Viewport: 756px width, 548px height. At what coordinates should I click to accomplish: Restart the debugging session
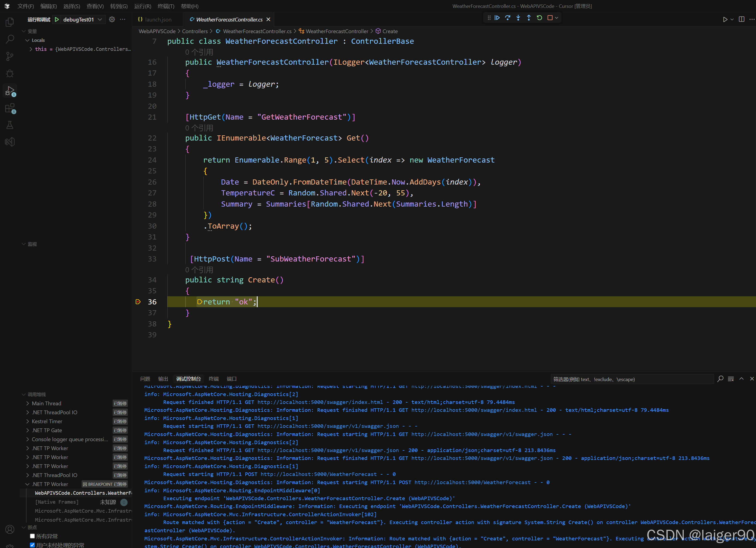click(539, 18)
